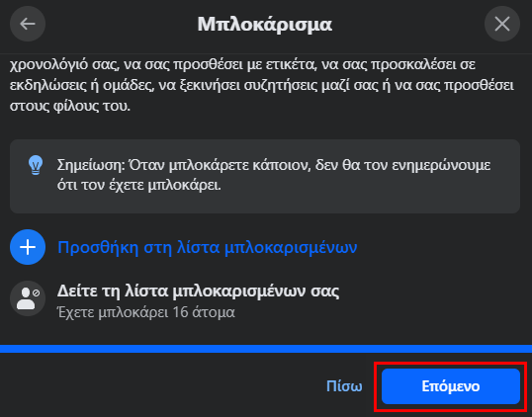This screenshot has width=532, height=417.
Task: Close the Μπλοκάρισμα dialog with X
Action: 502,24
